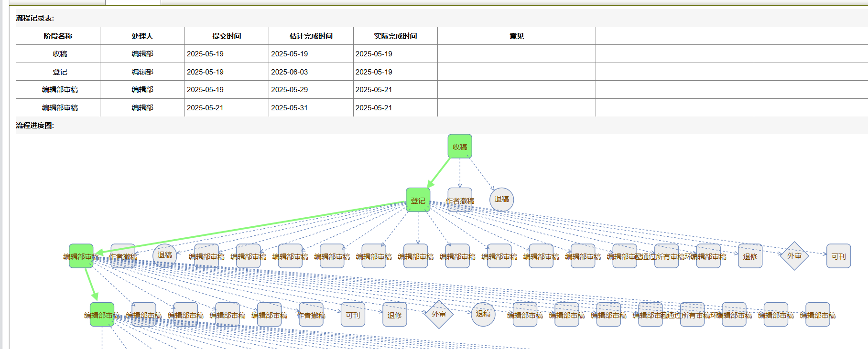Screen dimensions: 868x349
Task: Select the 收稿 stage cell in the table
Action: [60, 54]
